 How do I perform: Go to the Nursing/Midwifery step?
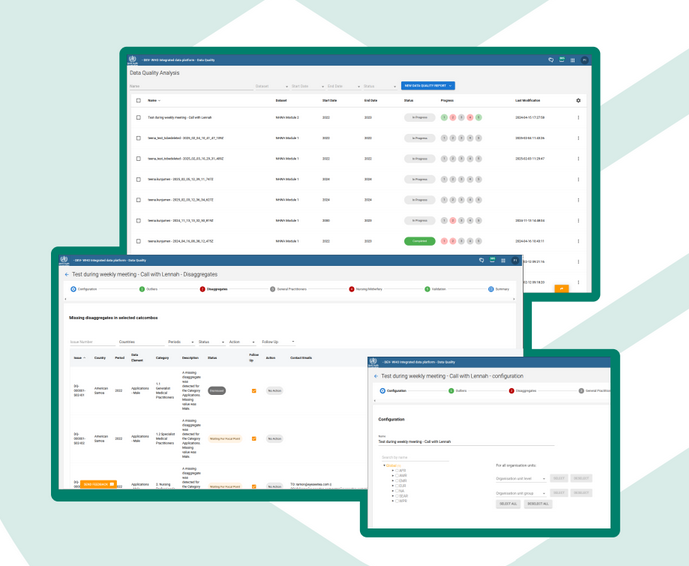tap(366, 289)
